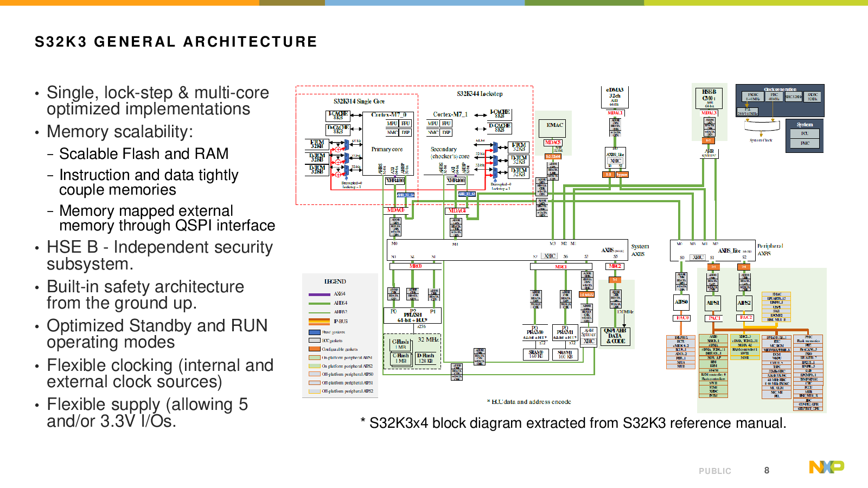This screenshot has height=488, width=868.
Task: Click the orange Configurable gaskets legend swatch
Action: pos(315,349)
